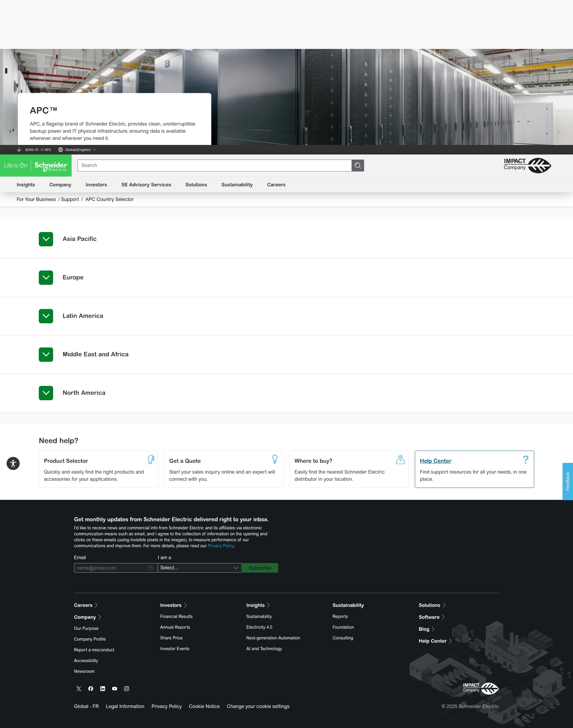The width and height of the screenshot is (573, 728).
Task: Expand the North America region
Action: click(x=46, y=393)
